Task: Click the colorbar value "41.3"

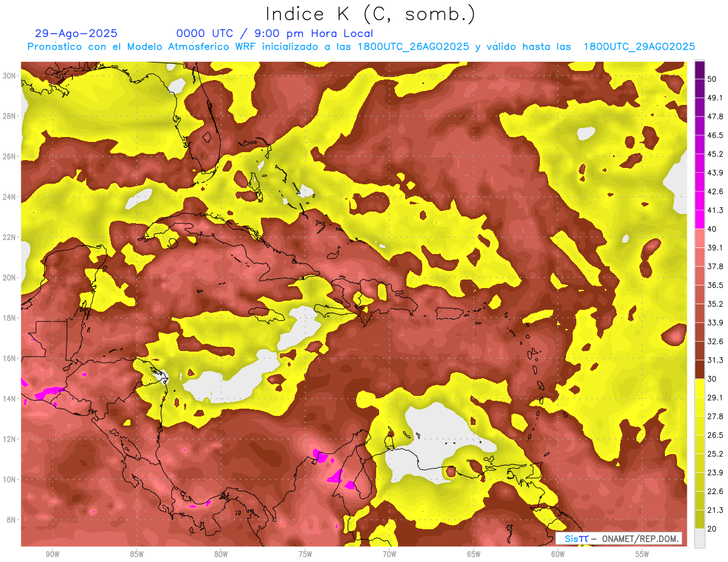Action: 715,210
